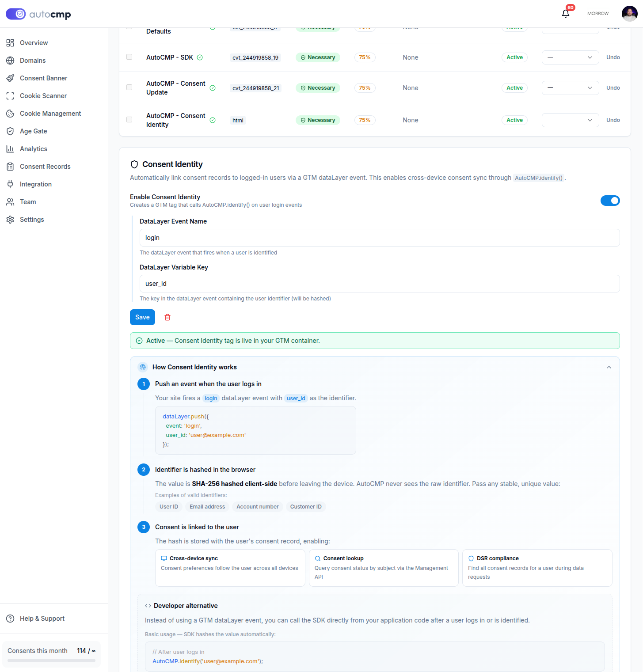The height and width of the screenshot is (672, 643).
Task: Click the Overview grid icon
Action: click(x=10, y=43)
